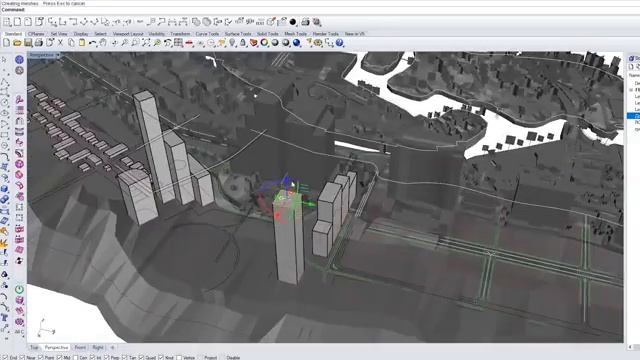Select the Box solid tool in the left sidebar
The image size is (640, 360).
(x=4, y=189)
